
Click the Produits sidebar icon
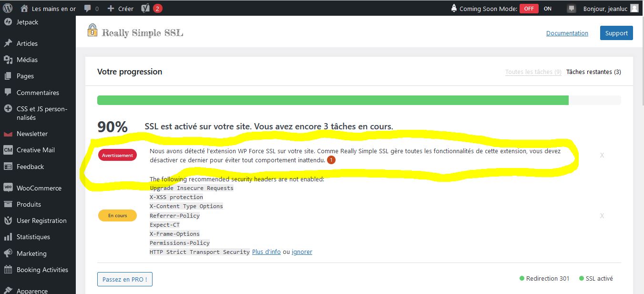tap(8, 204)
